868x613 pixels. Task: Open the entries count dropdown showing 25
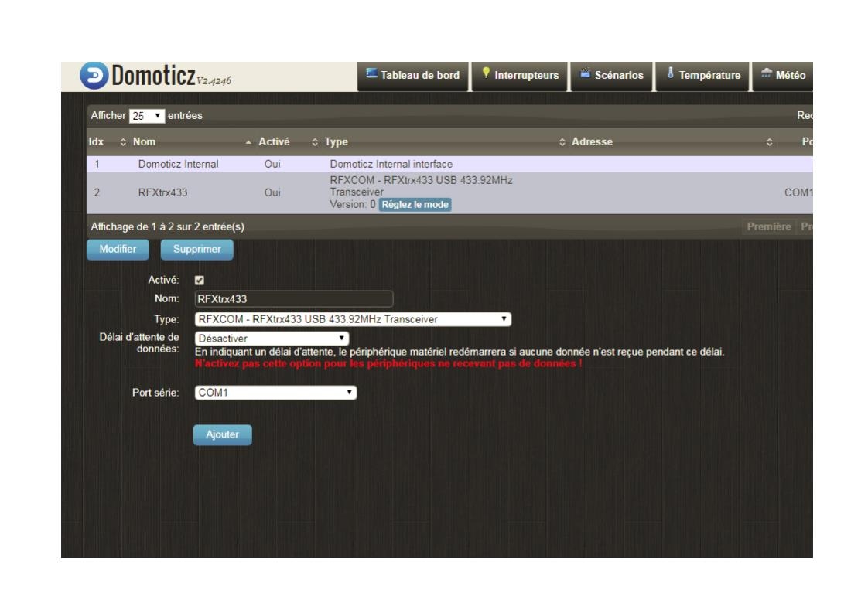(x=147, y=116)
